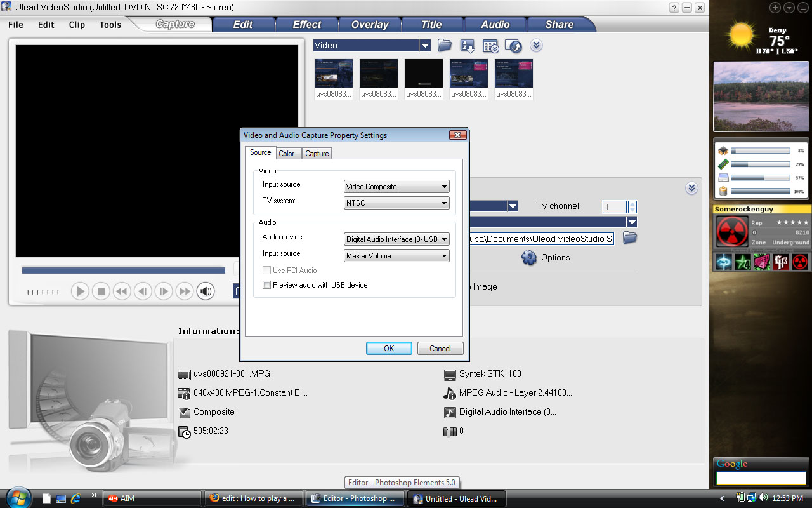This screenshot has width=812, height=508.
Task: Step forward one frame
Action: 164,291
